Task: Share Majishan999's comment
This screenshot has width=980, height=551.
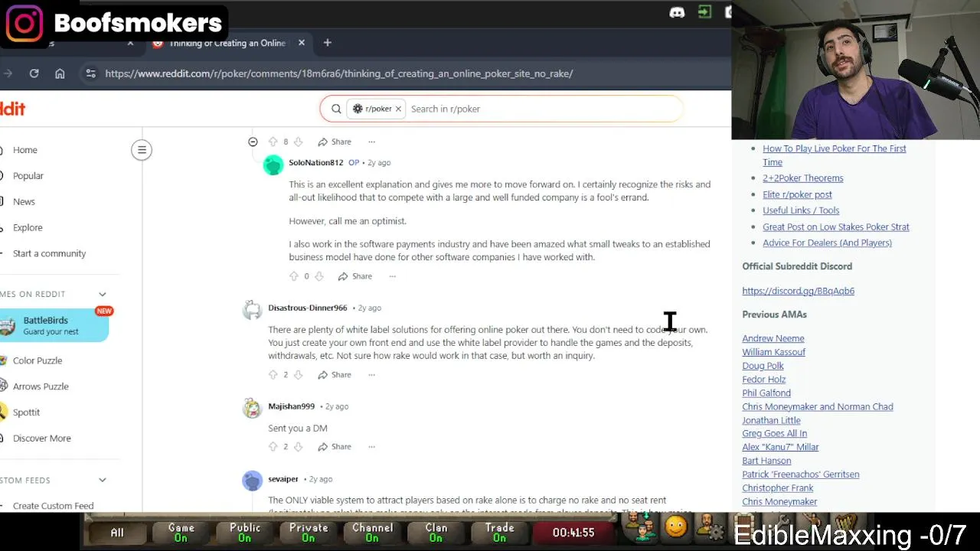Action: click(x=335, y=447)
